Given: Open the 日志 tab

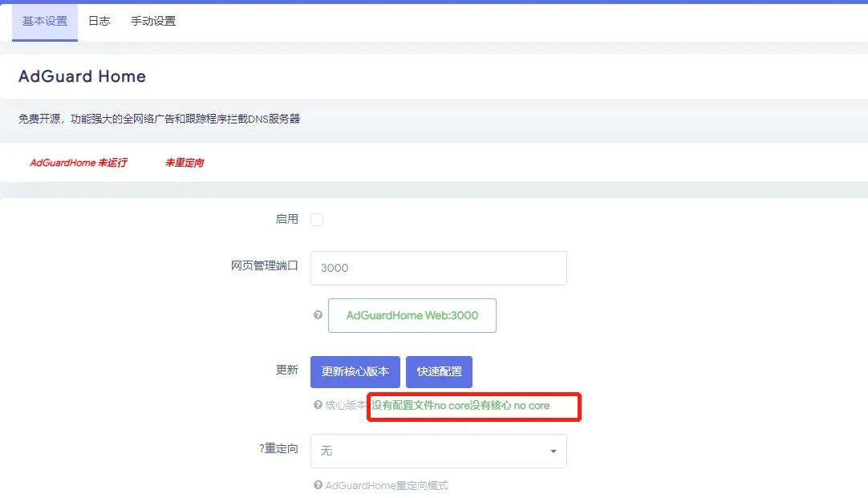Looking at the screenshot, I should [99, 22].
